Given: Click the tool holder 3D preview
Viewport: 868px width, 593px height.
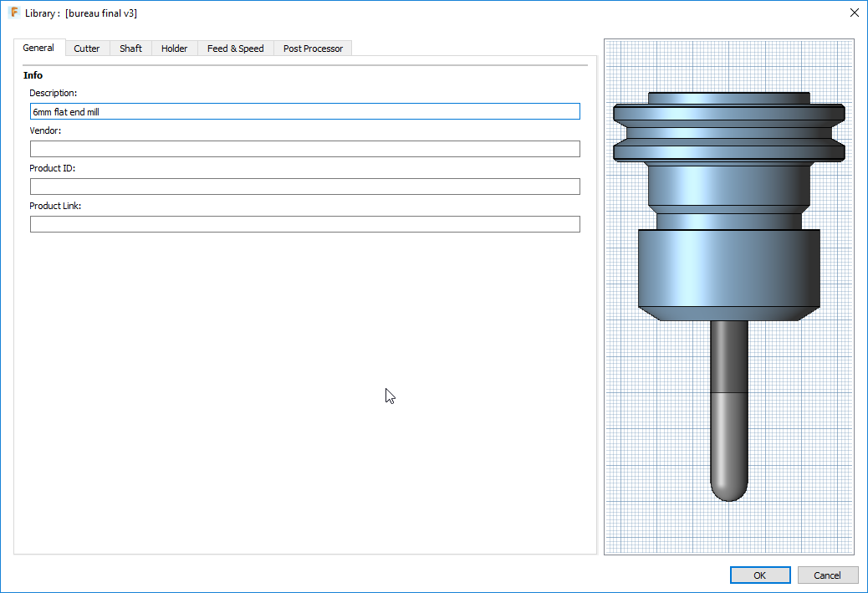Looking at the screenshot, I should coord(729,297).
